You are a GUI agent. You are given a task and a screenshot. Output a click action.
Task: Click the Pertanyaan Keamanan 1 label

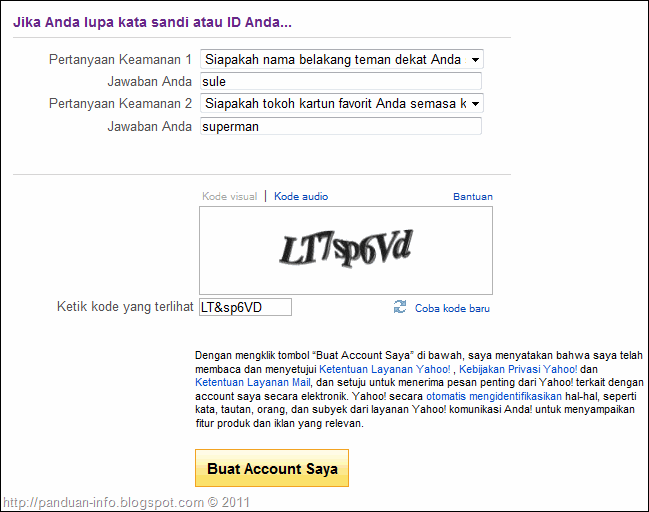pos(120,60)
